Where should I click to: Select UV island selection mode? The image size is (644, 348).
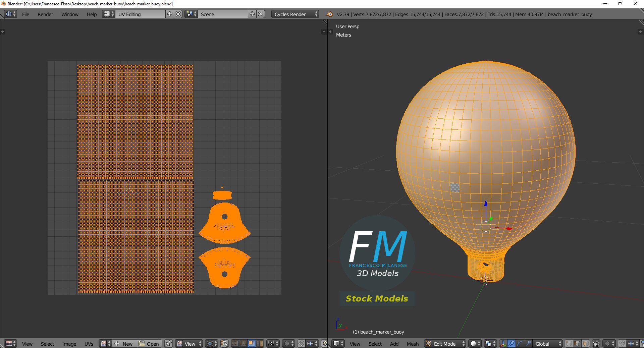point(260,344)
